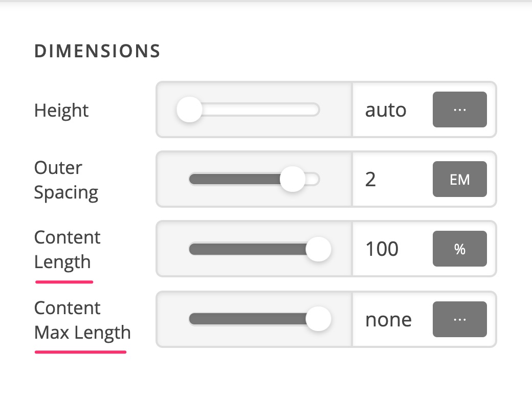Click the DIMENSIONS section heading
Image resolution: width=532 pixels, height=395 pixels.
pos(97,51)
